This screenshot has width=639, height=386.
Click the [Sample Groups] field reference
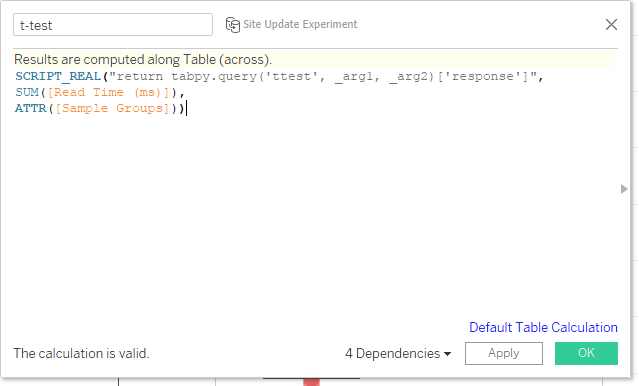[112, 108]
